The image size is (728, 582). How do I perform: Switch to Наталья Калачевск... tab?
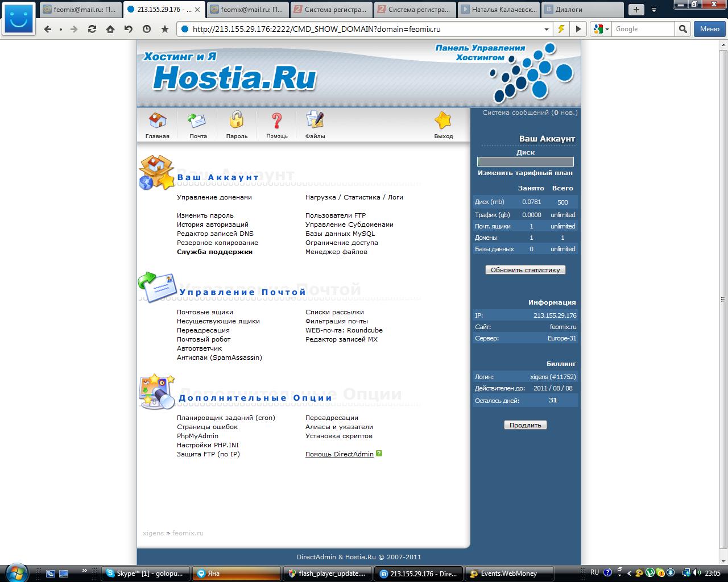click(x=499, y=9)
